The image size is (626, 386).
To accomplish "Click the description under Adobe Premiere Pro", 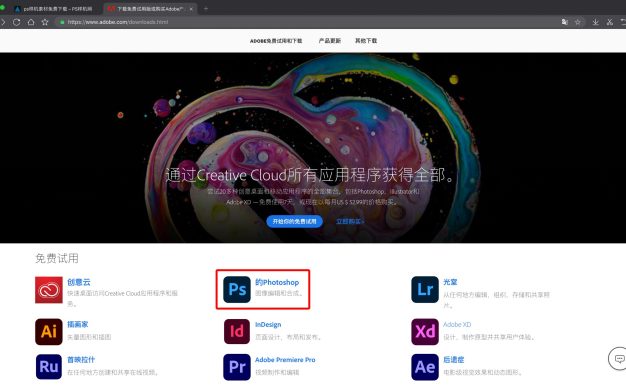I will (277, 372).
